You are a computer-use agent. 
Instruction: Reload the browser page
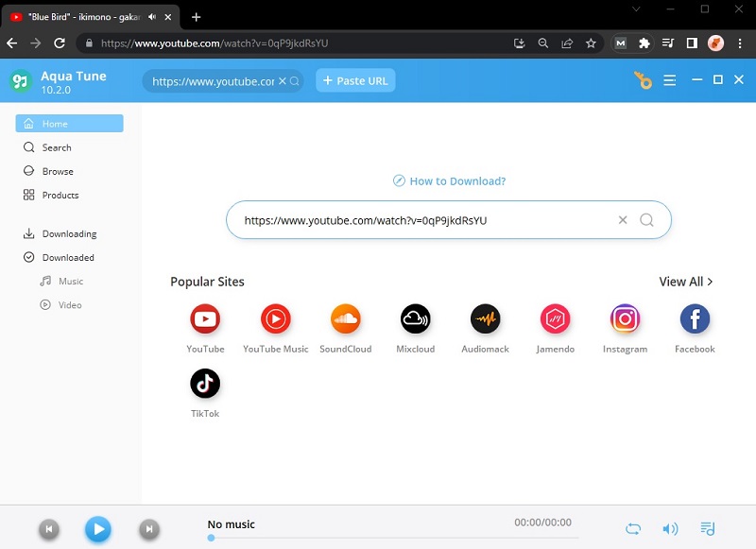tap(60, 43)
